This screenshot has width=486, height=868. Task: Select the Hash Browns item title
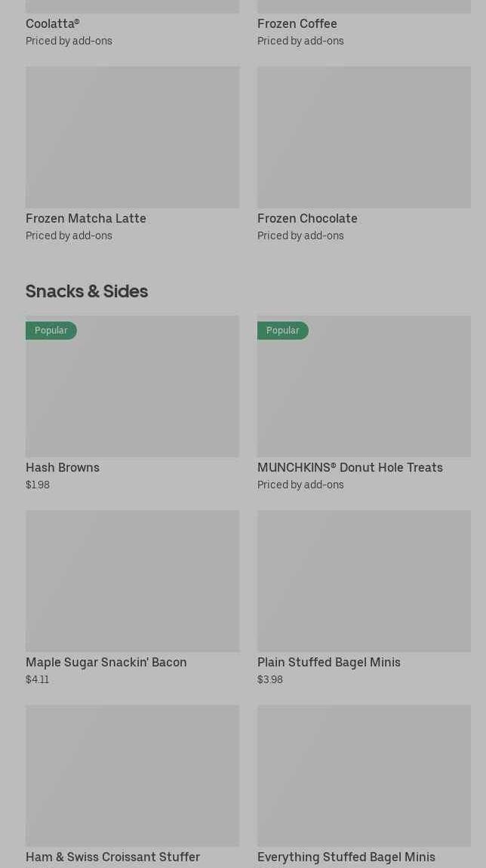coord(63,468)
